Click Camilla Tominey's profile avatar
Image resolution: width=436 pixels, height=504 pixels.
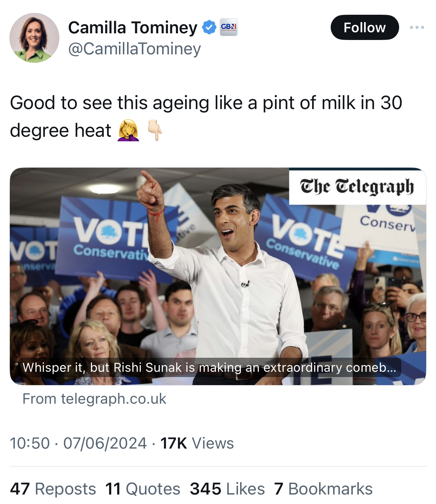point(34,38)
